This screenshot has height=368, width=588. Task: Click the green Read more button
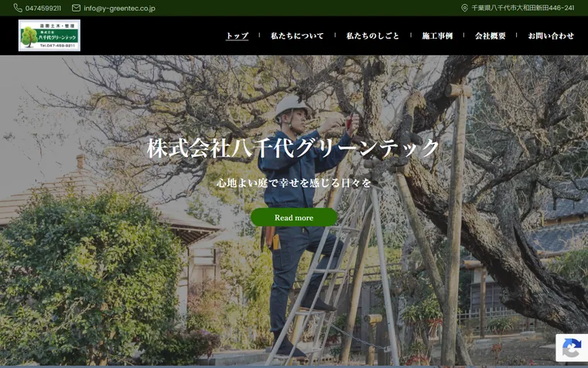pos(294,218)
